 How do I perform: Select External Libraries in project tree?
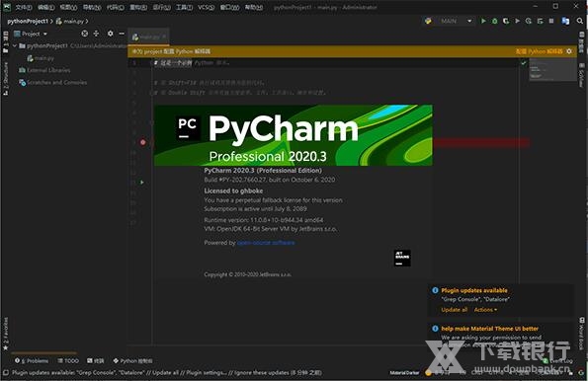pyautogui.click(x=44, y=70)
